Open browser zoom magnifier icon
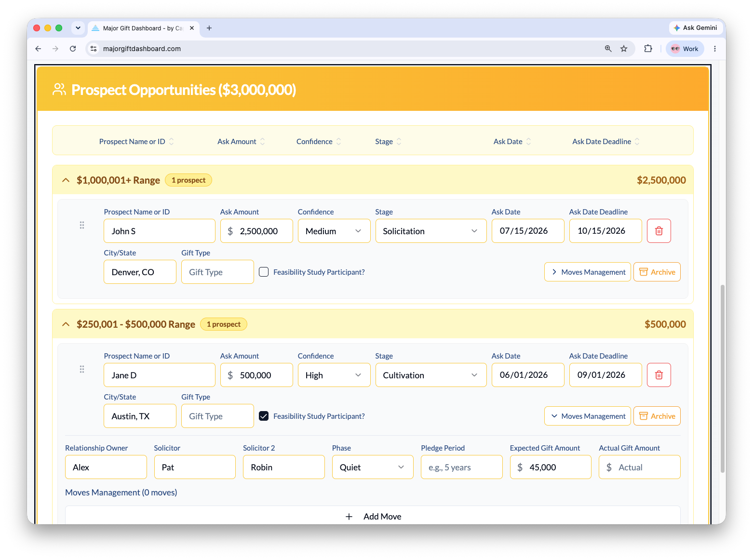Screen dimensions: 753x560 click(608, 49)
